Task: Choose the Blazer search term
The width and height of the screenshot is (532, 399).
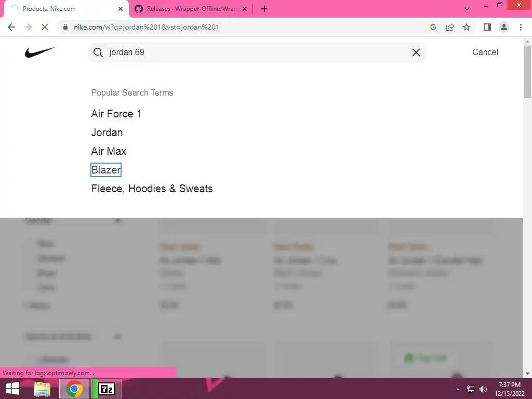Action: click(x=106, y=170)
